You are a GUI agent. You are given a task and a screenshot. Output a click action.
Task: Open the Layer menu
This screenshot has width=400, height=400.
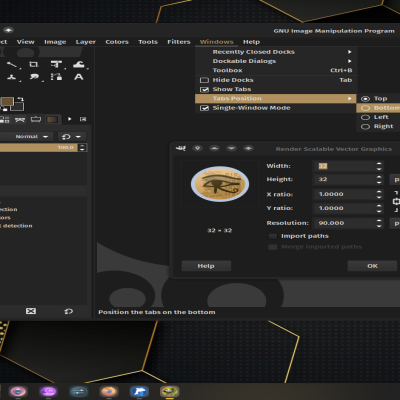[x=85, y=42]
